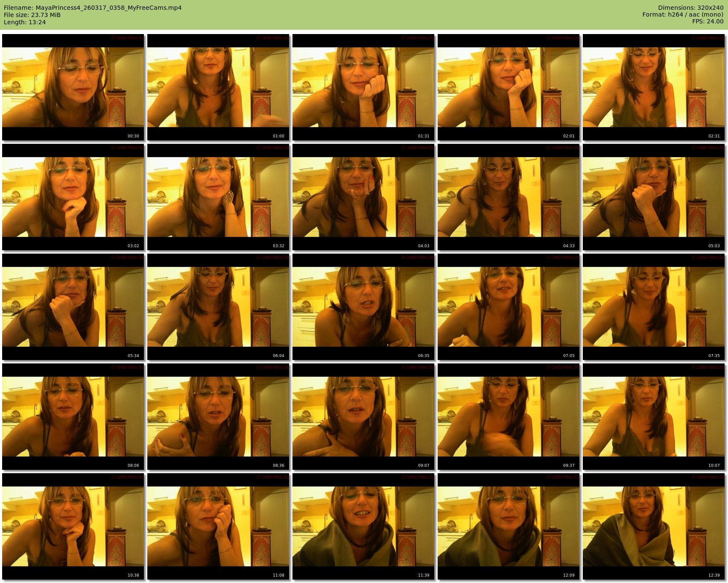Viewport: 728px width, 583px height.
Task: Open the thumbnail labeled 06:35
Action: (363, 307)
